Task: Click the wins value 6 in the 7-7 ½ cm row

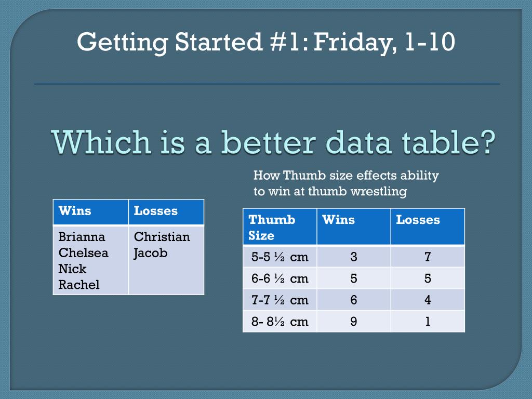Action: click(353, 300)
